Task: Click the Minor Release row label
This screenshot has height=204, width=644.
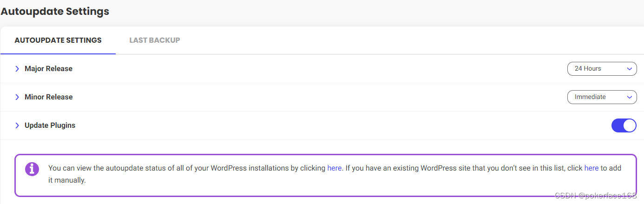Action: point(49,97)
